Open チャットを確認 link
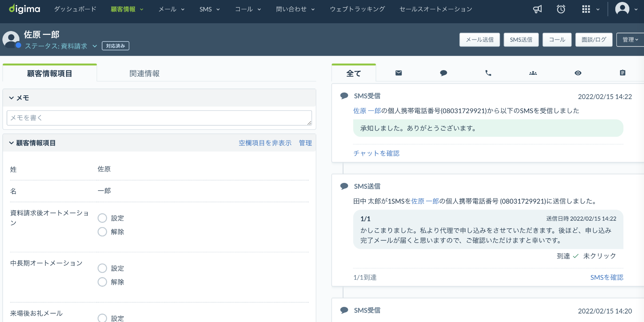The width and height of the screenshot is (644, 322). 376,153
